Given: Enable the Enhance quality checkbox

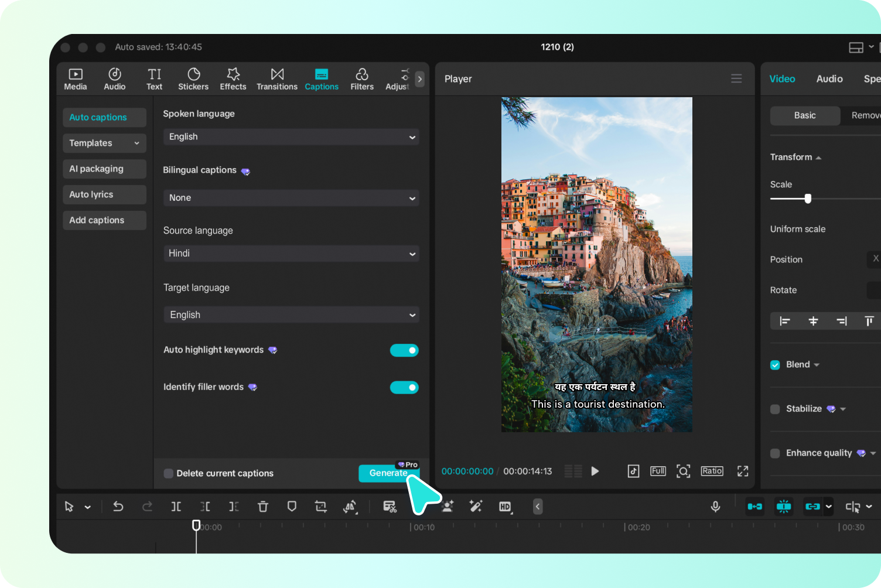Looking at the screenshot, I should click(775, 453).
